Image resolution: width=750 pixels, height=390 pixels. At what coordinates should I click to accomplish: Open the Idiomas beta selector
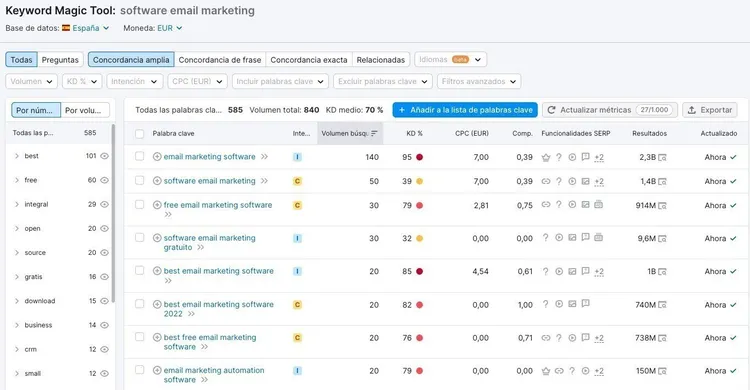pyautogui.click(x=451, y=60)
